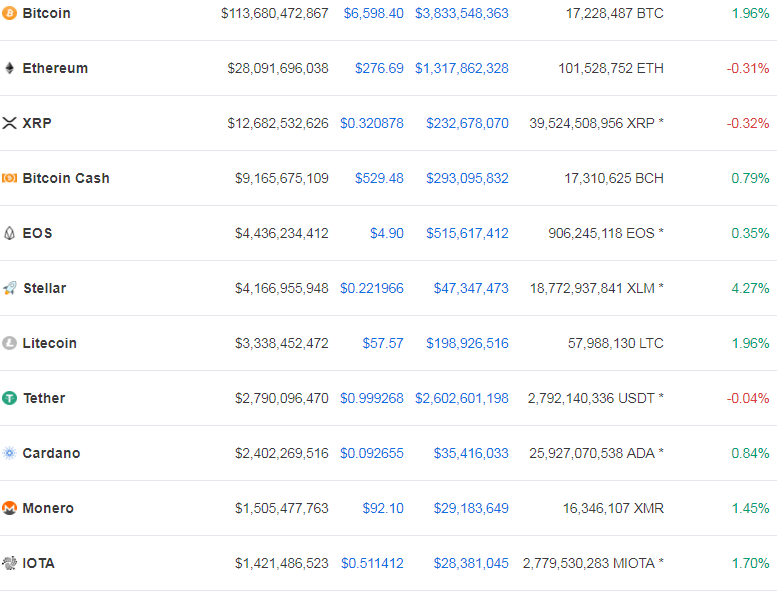Click Monero price $92.10
This screenshot has width=777, height=593.
point(383,508)
